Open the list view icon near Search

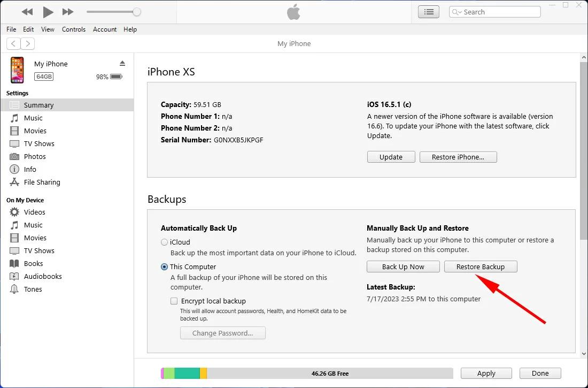pos(429,12)
